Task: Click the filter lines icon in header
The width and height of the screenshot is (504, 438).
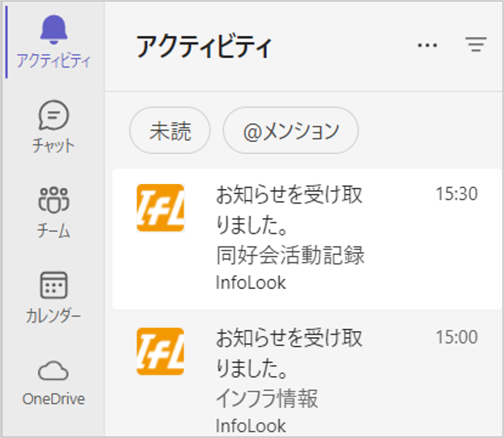Action: tap(476, 44)
